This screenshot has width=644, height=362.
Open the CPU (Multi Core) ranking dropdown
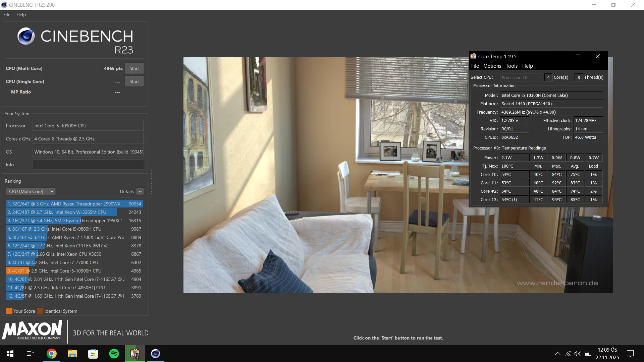[31, 191]
